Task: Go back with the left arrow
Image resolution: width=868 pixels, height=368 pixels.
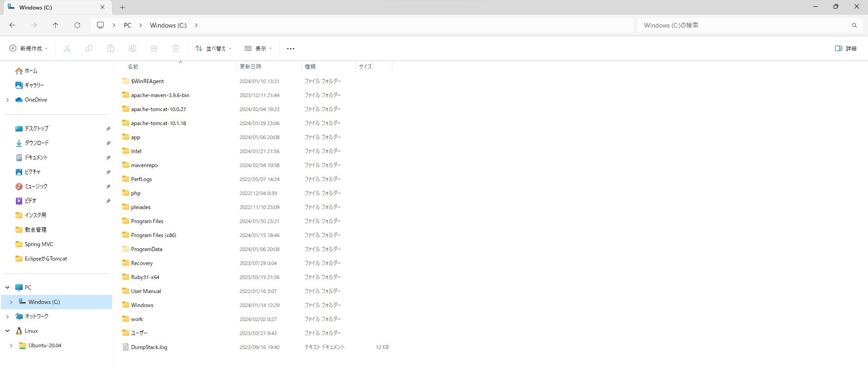Action: tap(12, 25)
